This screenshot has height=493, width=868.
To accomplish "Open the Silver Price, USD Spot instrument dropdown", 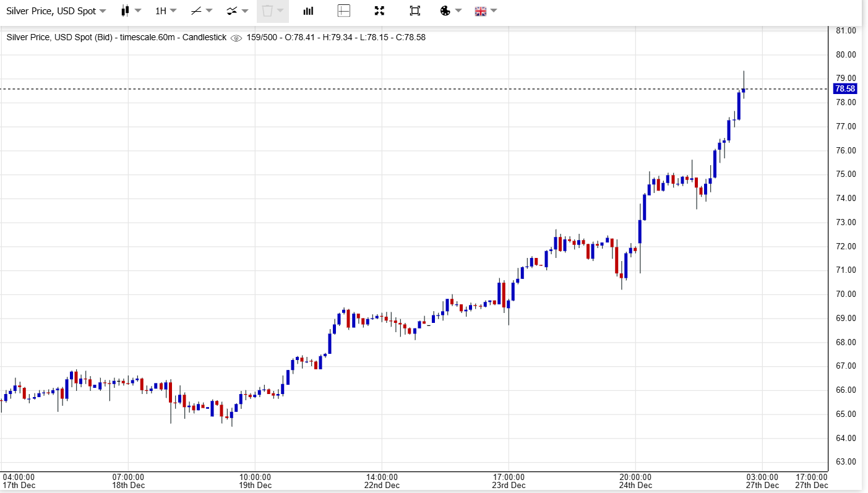I will (56, 11).
